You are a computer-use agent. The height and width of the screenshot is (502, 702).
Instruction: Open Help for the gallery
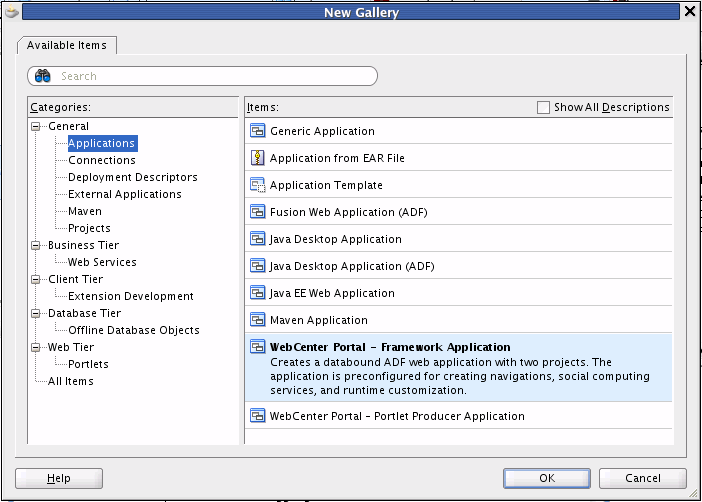(x=59, y=478)
